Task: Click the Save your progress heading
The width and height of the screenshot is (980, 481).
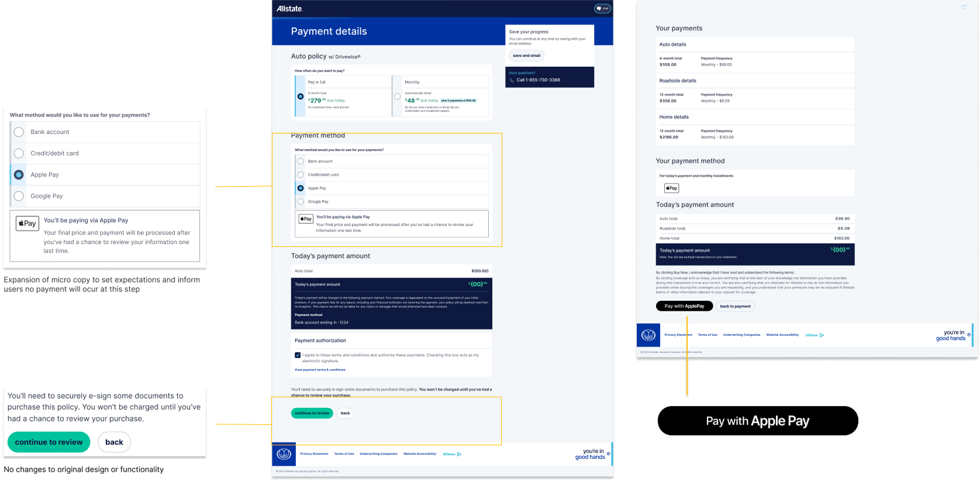Action: click(x=529, y=32)
